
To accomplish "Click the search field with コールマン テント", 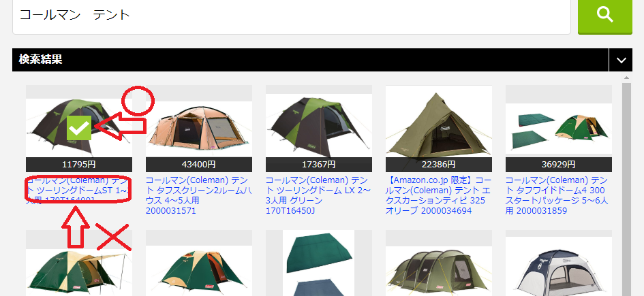I will click(x=291, y=16).
